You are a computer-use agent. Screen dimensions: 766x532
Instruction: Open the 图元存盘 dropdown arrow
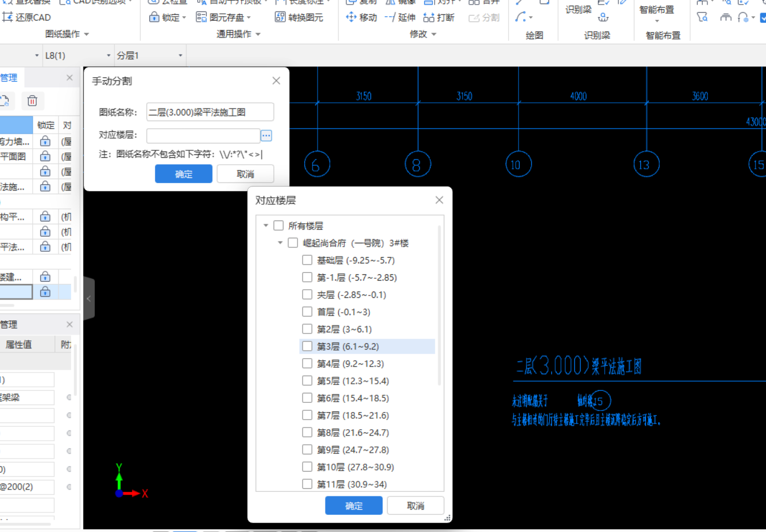pyautogui.click(x=249, y=18)
